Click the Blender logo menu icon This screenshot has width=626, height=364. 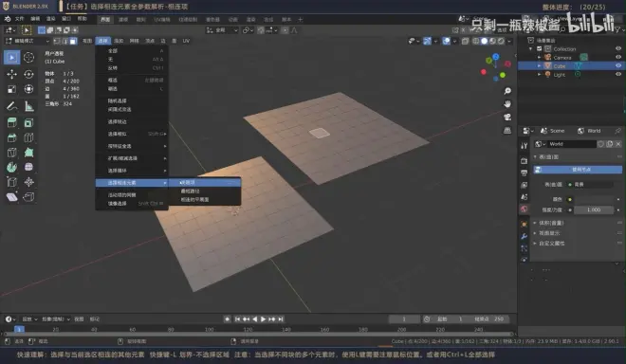click(x=8, y=19)
